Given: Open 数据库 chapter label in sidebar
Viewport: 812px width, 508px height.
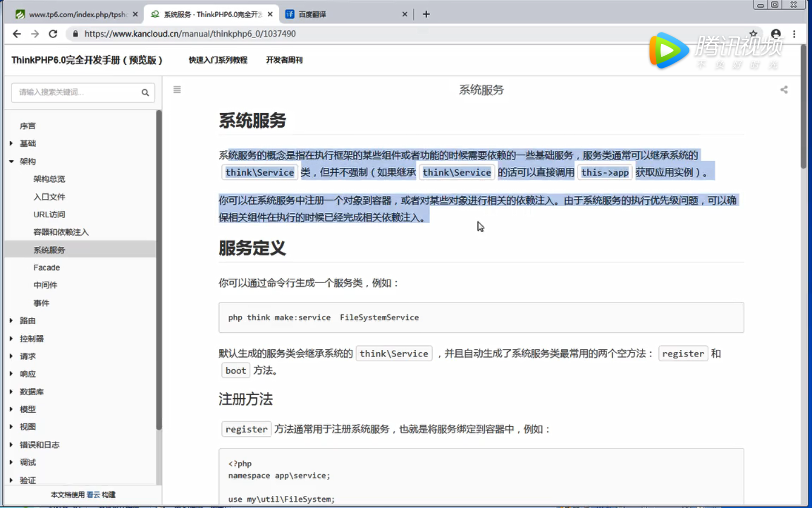Looking at the screenshot, I should pyautogui.click(x=31, y=391).
